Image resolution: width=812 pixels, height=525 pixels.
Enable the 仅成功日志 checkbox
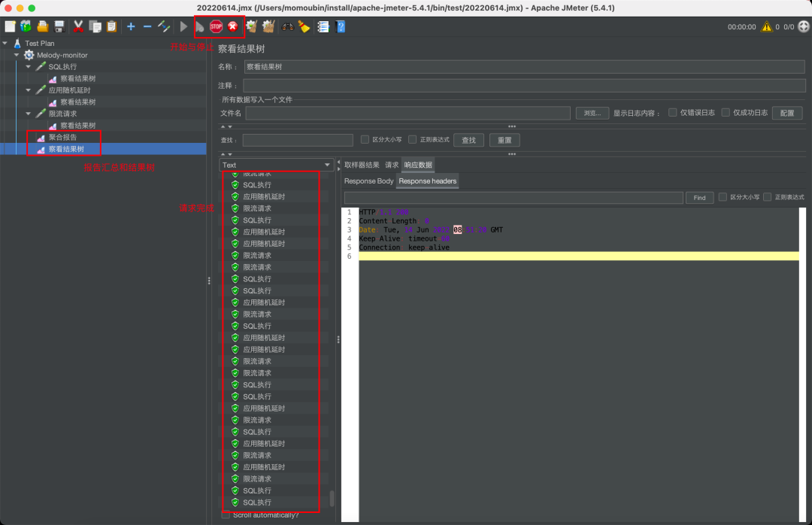tap(726, 113)
